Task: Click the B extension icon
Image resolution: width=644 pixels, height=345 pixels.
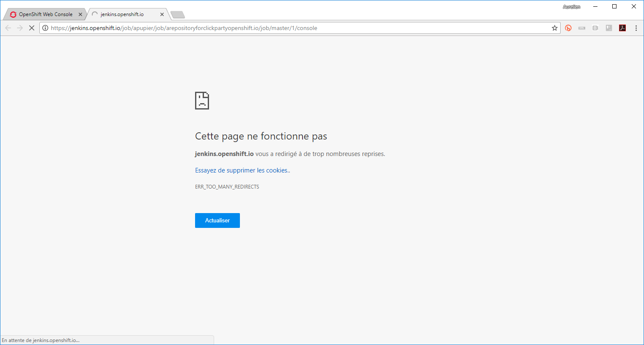Action: coord(595,28)
